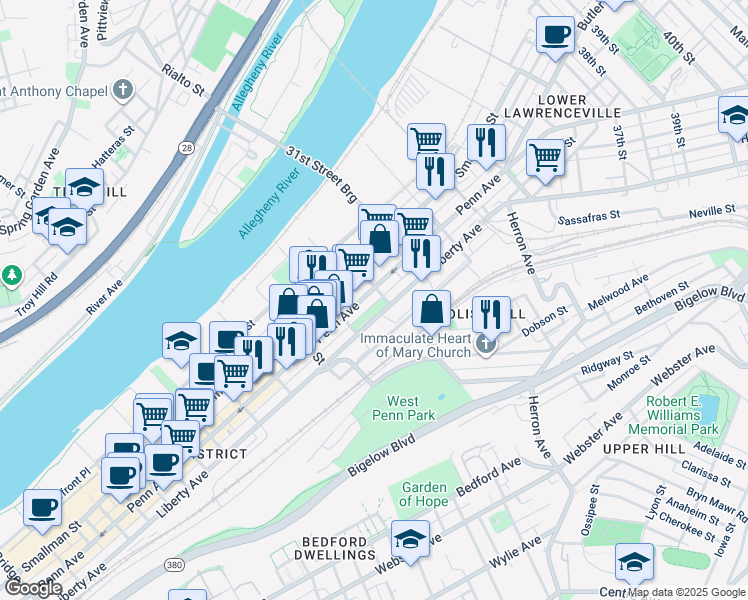Click the restaurant marker near Dobson St

tap(491, 316)
